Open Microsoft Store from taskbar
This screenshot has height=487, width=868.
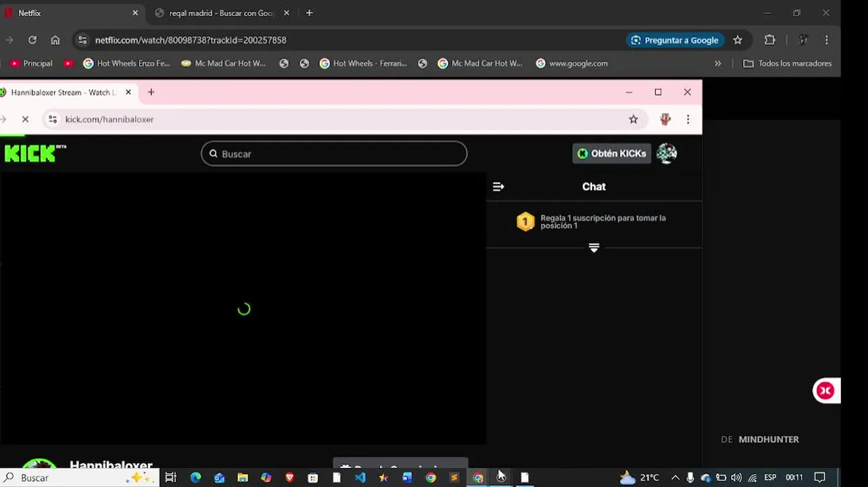coord(313,478)
